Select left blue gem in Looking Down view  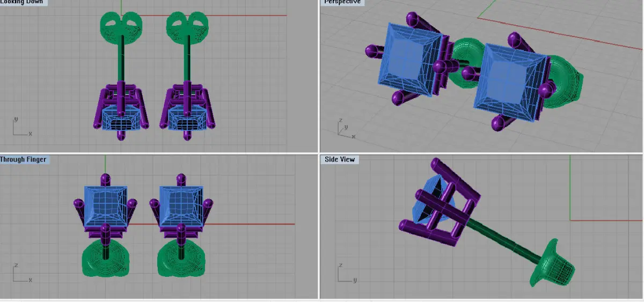point(121,117)
